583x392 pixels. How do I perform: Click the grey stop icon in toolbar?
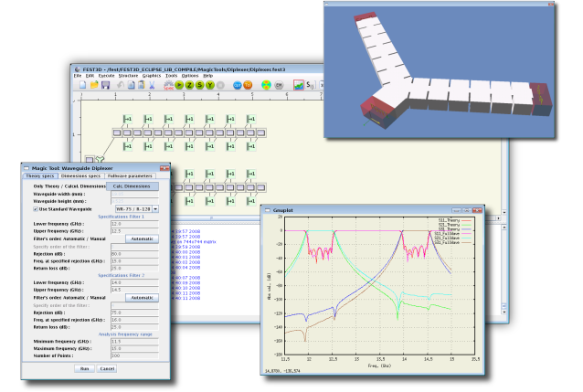tap(220, 85)
